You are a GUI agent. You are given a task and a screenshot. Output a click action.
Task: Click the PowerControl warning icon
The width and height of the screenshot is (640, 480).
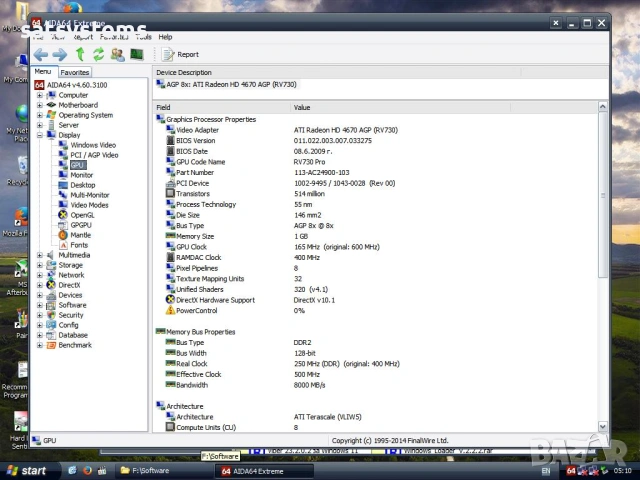click(170, 310)
